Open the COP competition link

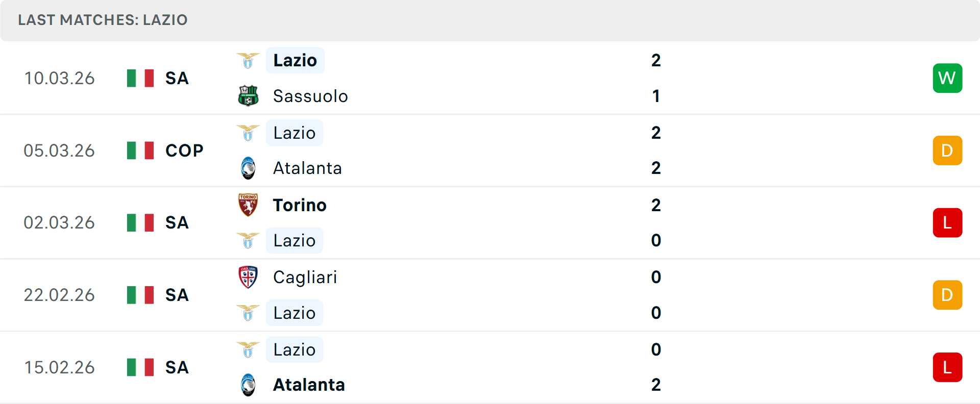(x=184, y=150)
